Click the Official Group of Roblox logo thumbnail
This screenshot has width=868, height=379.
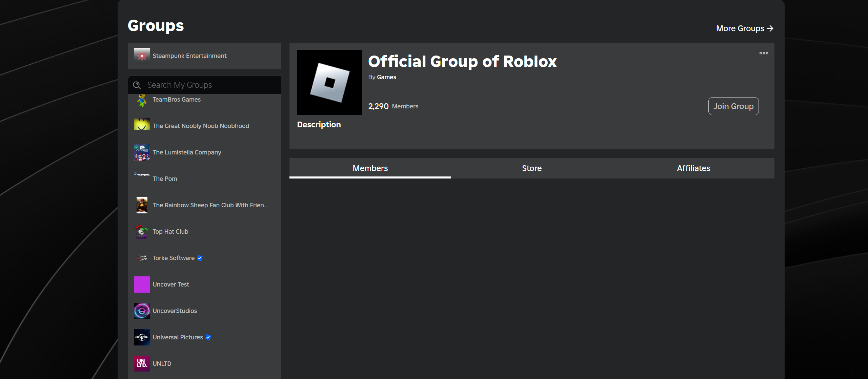pyautogui.click(x=329, y=82)
